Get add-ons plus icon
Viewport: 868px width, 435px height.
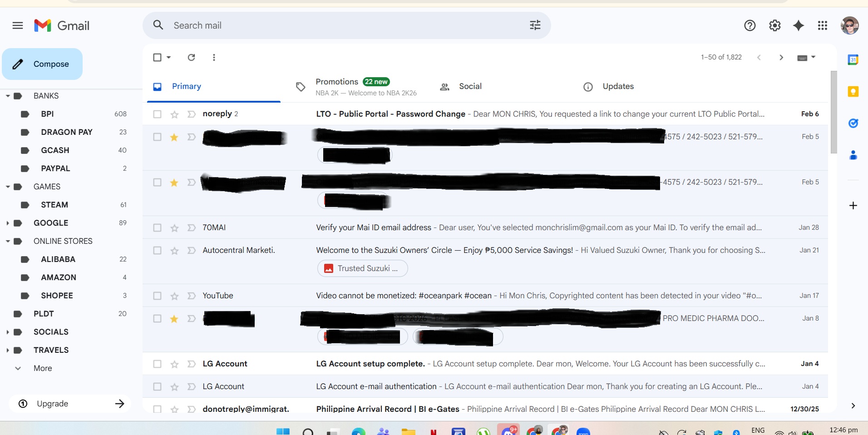(853, 206)
